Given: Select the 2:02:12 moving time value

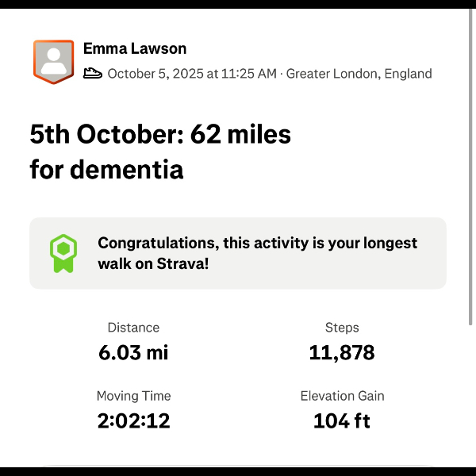Looking at the screenshot, I should click(133, 420).
